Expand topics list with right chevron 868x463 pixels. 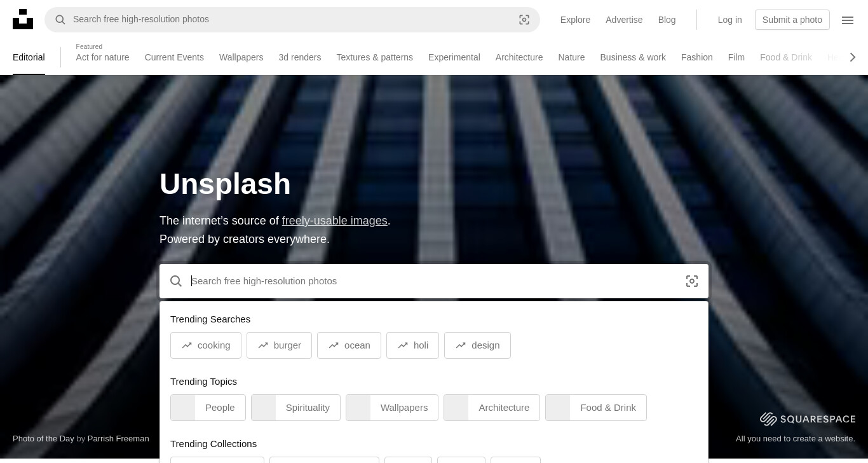pos(853,57)
